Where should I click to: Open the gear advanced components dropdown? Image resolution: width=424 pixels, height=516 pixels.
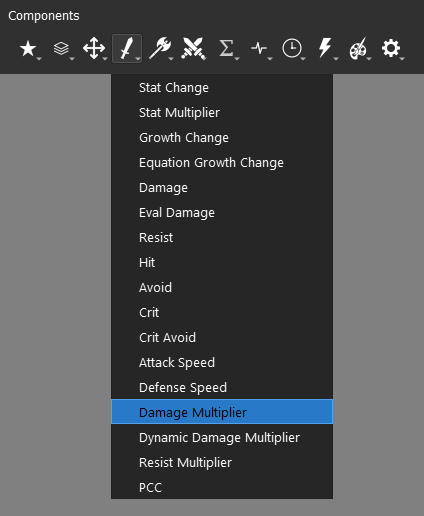click(x=392, y=49)
